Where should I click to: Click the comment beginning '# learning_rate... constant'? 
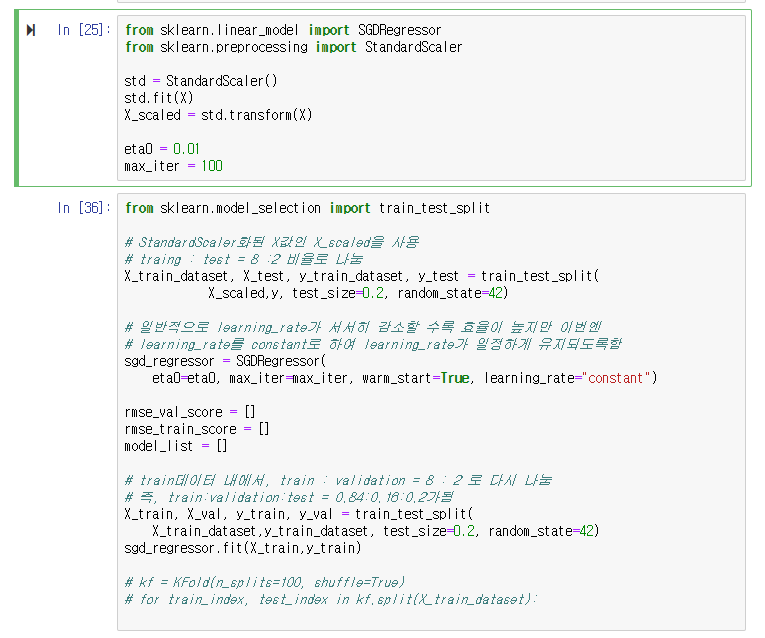373,344
